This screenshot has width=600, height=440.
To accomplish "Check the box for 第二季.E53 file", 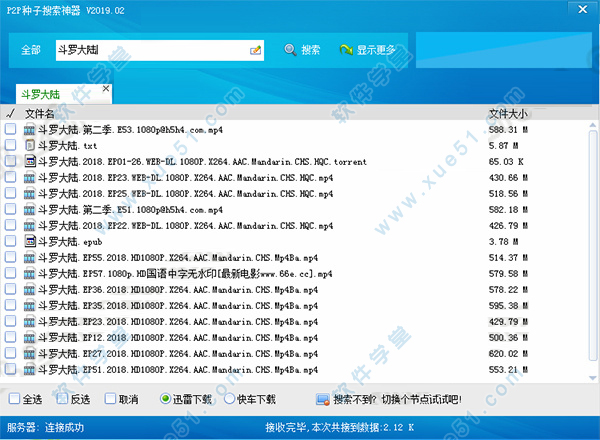I will (11, 129).
